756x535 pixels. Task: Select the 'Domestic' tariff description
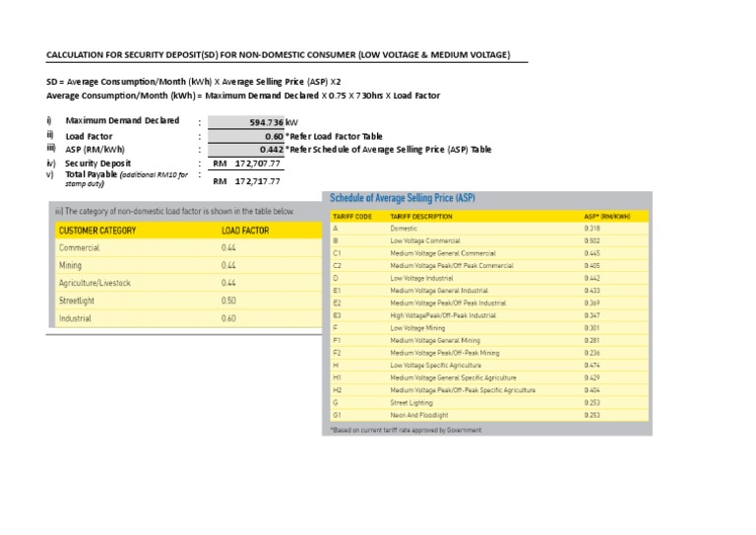coord(404,229)
